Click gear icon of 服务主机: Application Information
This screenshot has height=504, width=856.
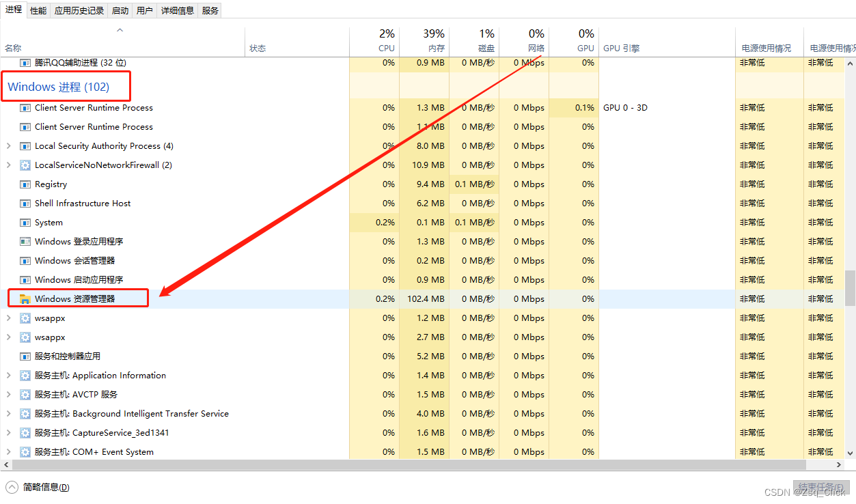click(x=25, y=376)
